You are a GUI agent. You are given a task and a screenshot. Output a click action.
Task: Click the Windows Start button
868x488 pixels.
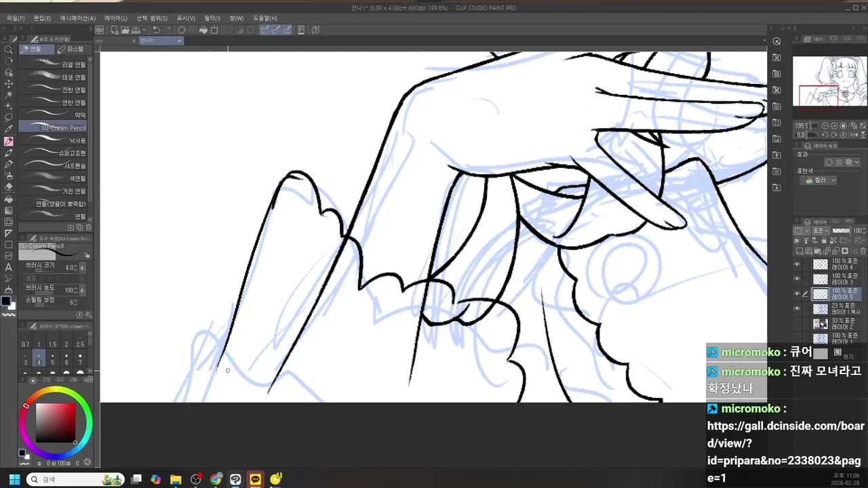14,479
